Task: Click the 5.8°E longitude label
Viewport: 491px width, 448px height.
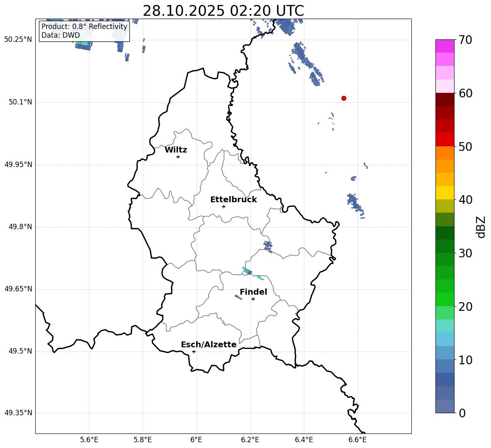Action: [x=143, y=440]
